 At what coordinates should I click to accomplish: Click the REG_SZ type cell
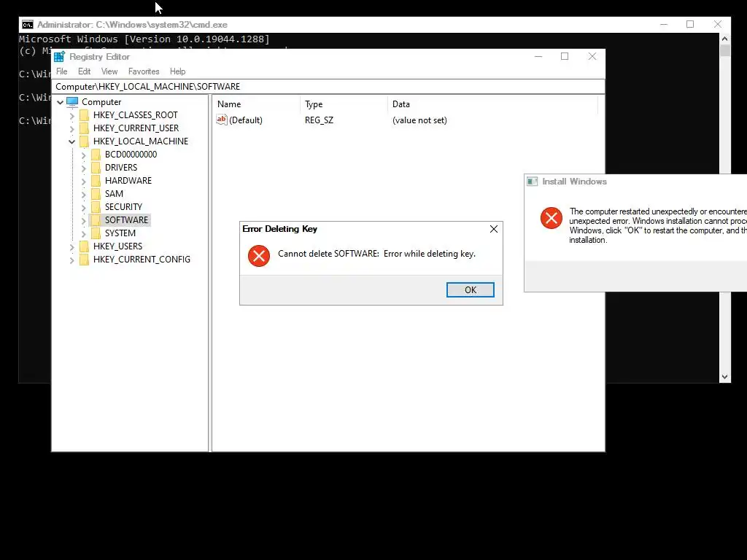(x=320, y=120)
